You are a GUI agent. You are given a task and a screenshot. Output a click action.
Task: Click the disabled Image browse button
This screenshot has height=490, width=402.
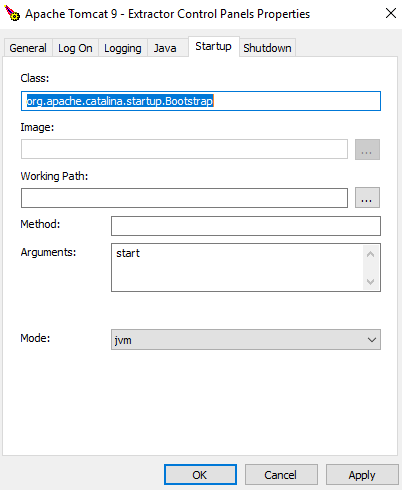pyautogui.click(x=367, y=149)
